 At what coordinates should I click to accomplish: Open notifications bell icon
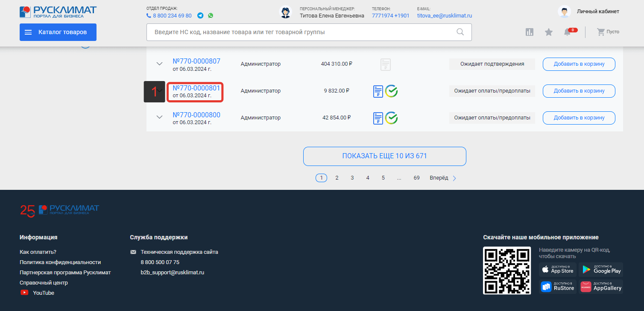pyautogui.click(x=568, y=32)
